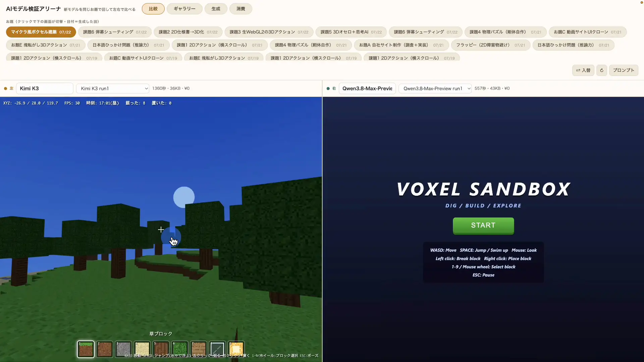Viewport: 644px width, 362px height.
Task: Pick the glowing light block in slot 9
Action: pos(236,349)
